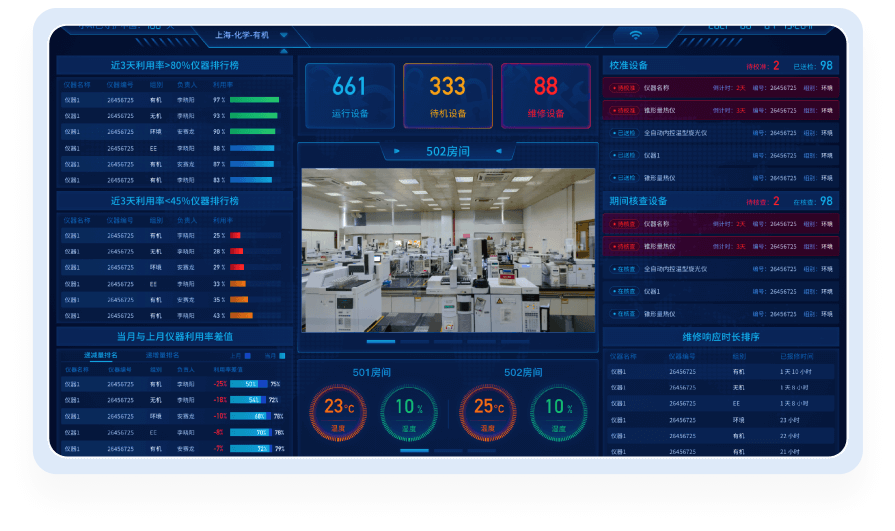Screen dimensions: 895x531
Task: Select the row with -25% utilization difference
Action: point(175,384)
